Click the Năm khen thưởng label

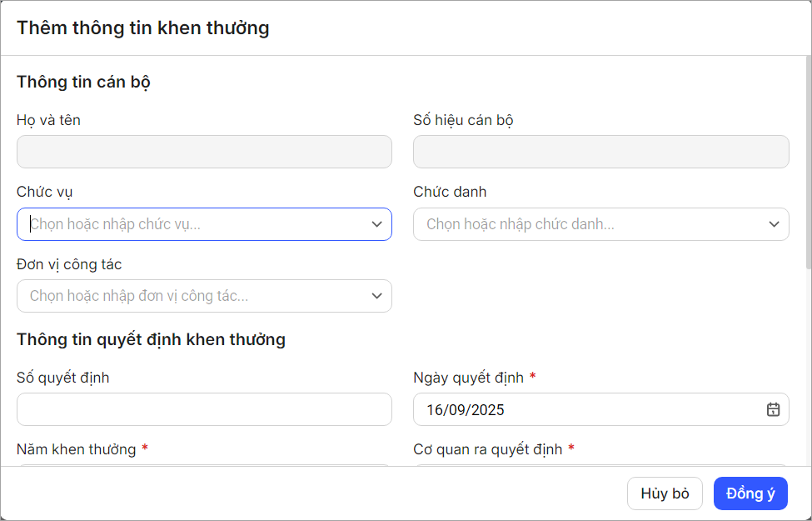(76, 449)
